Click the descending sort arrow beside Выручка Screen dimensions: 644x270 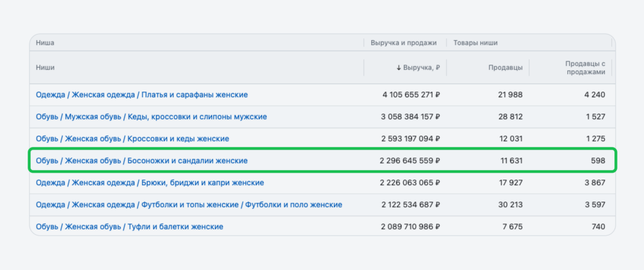click(x=399, y=68)
